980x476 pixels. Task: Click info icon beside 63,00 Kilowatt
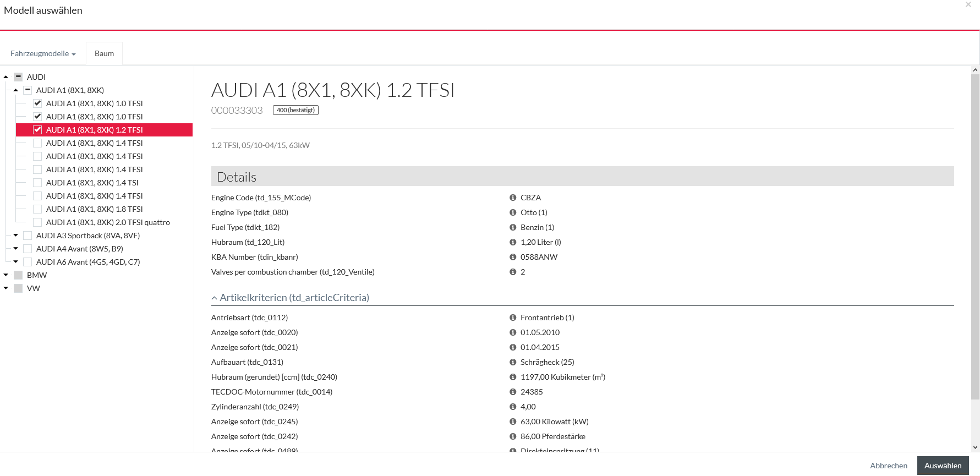(513, 422)
